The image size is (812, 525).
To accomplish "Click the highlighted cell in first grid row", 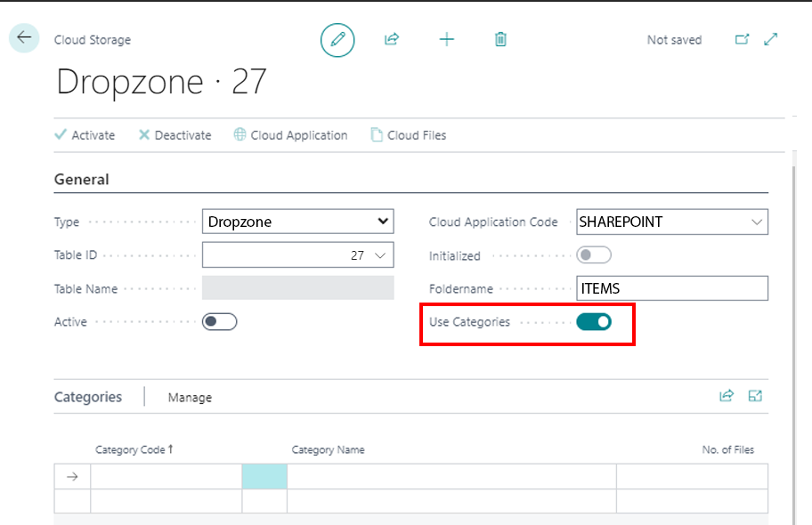I will pyautogui.click(x=264, y=476).
